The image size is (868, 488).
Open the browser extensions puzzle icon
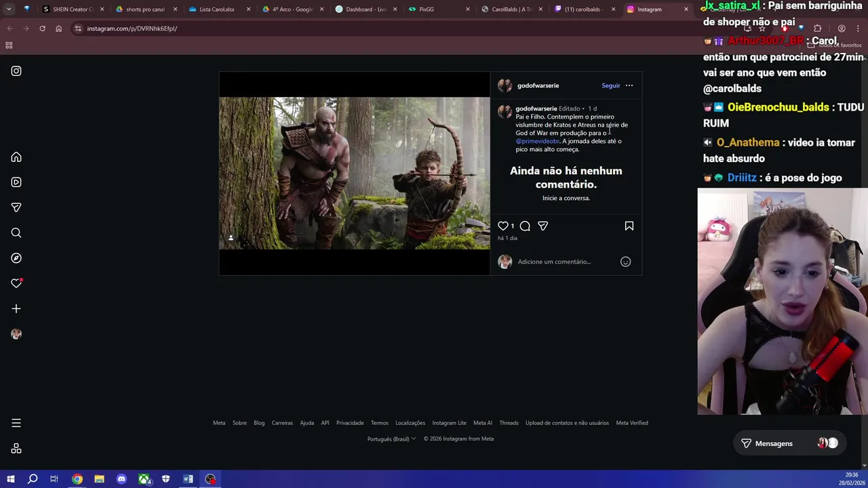(x=817, y=28)
